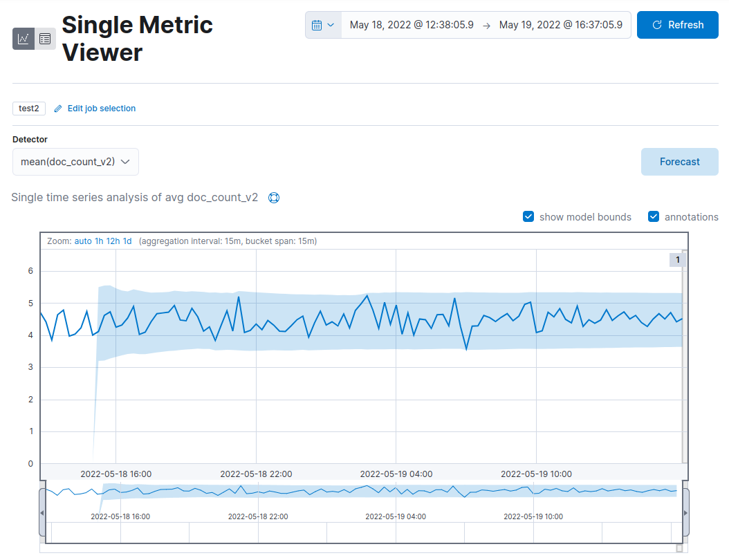This screenshot has width=729, height=560.
Task: Click the annotation badge labeled 1 on chart
Action: pos(677,259)
